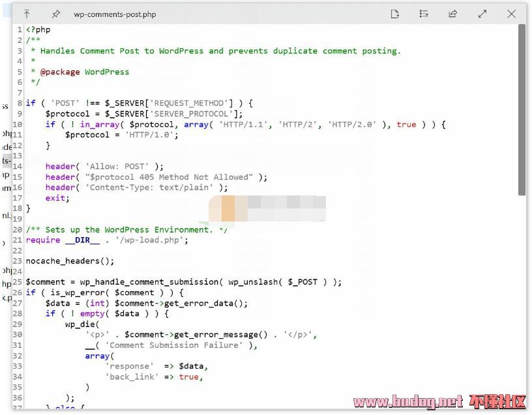Click the wp-comments-post.php file title
Viewport: 532px width, 415px height.
pos(115,14)
